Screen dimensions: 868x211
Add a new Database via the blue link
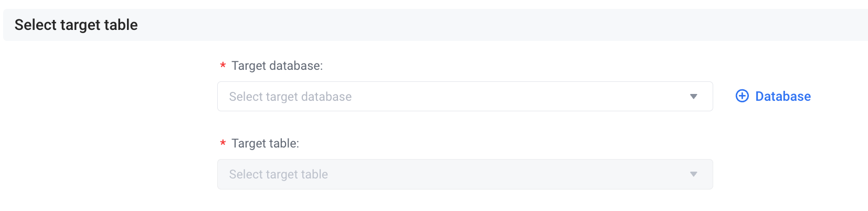coord(773,96)
